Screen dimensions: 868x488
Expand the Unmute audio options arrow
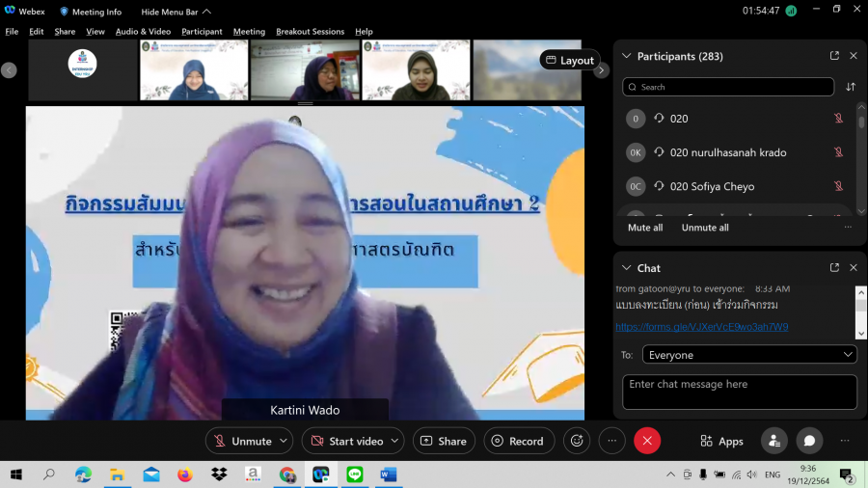[x=284, y=441]
